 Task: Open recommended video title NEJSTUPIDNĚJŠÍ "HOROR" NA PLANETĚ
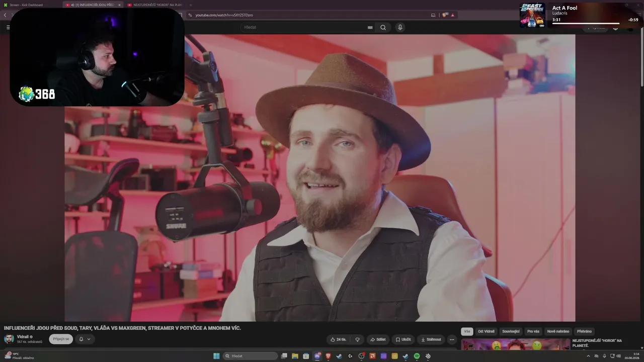pos(597,343)
